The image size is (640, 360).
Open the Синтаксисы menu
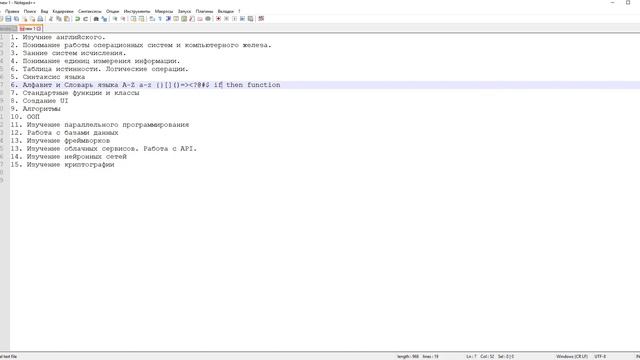point(90,11)
